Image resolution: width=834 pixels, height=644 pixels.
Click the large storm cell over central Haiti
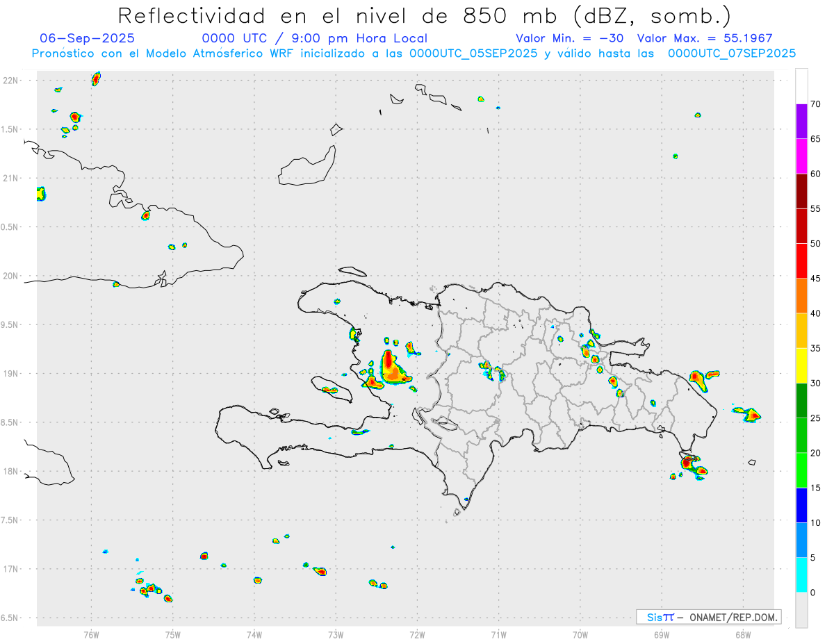pyautogui.click(x=393, y=368)
